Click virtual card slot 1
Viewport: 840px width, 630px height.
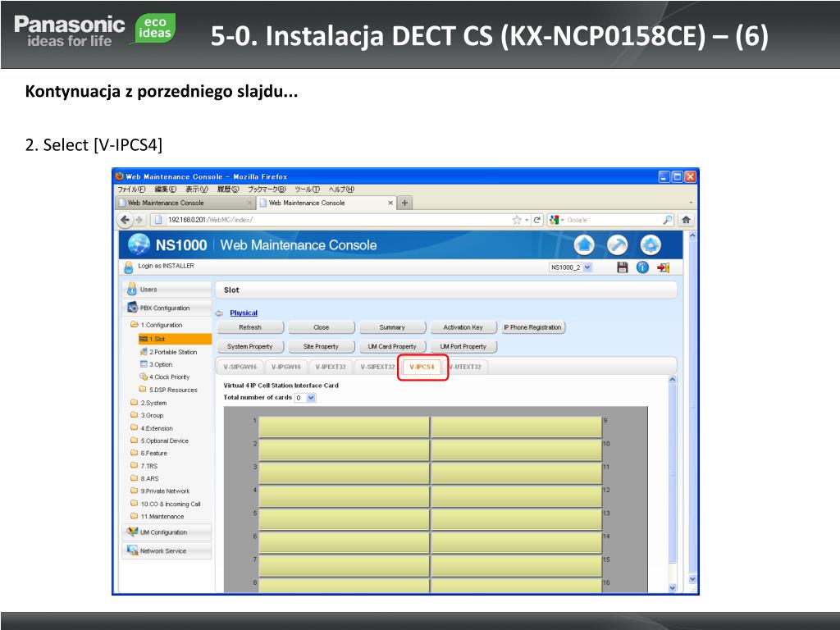tap(344, 427)
